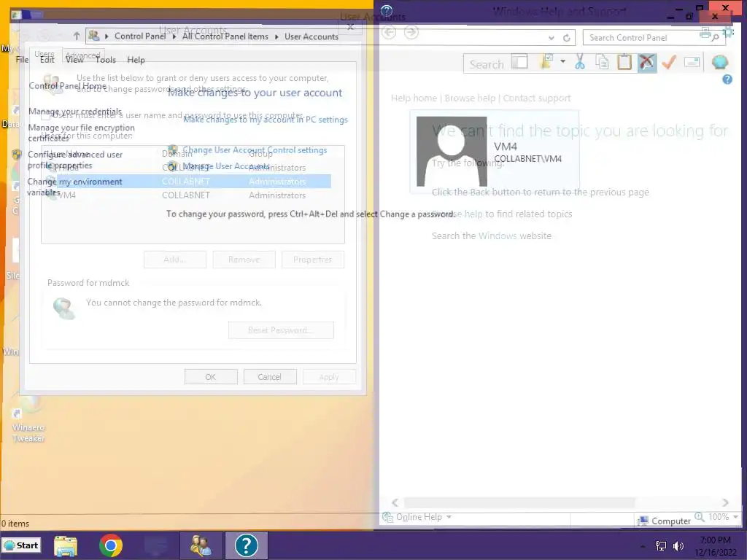Click the 'Help home' link
The width and height of the screenshot is (747, 560).
coord(414,98)
